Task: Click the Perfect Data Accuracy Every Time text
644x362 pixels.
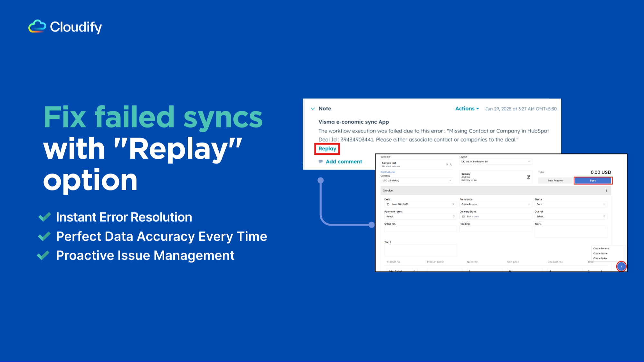Action: click(x=162, y=237)
